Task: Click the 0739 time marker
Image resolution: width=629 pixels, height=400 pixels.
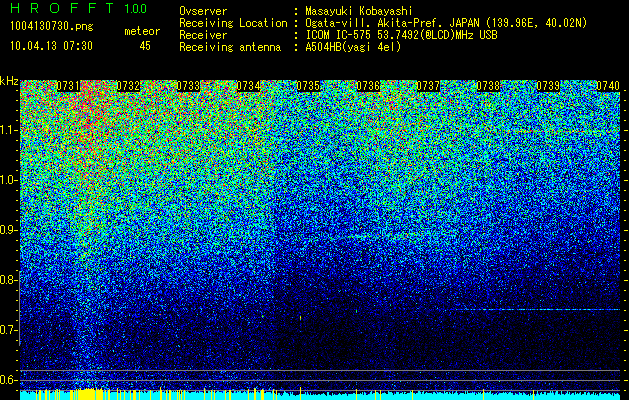Action: 548,86
